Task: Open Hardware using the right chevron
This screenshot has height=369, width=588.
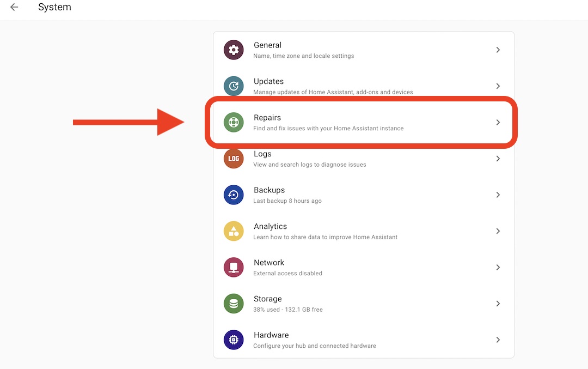Action: coord(498,340)
